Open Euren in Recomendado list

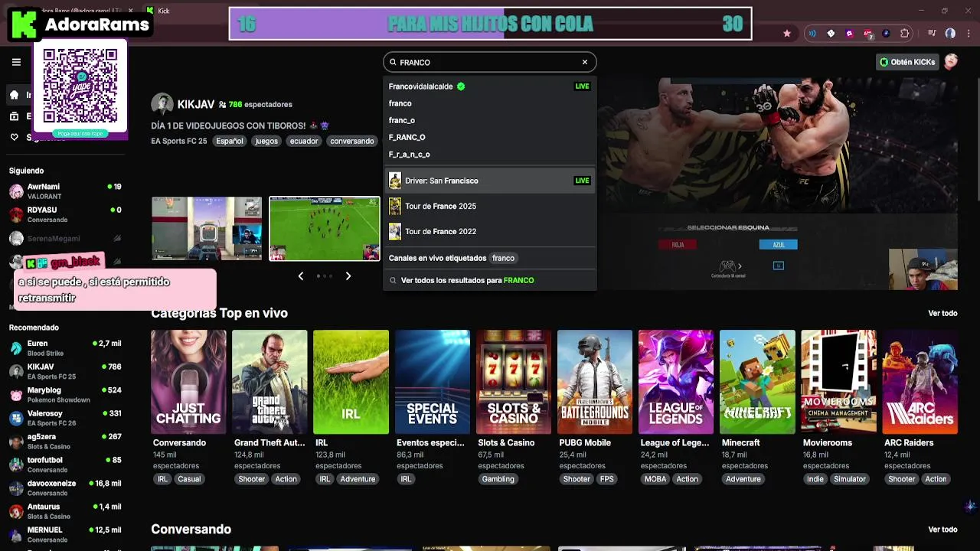[64, 348]
